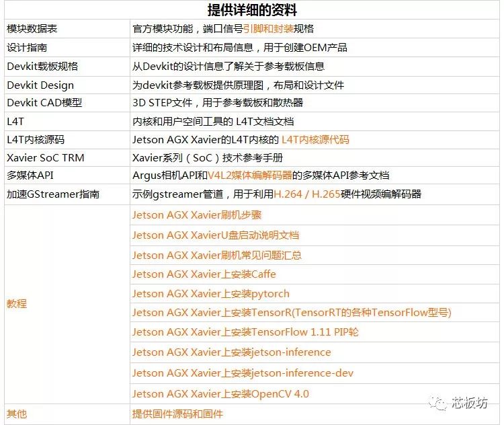
Task: Select the 加速GStreamer指南 cell
Action: point(67,194)
